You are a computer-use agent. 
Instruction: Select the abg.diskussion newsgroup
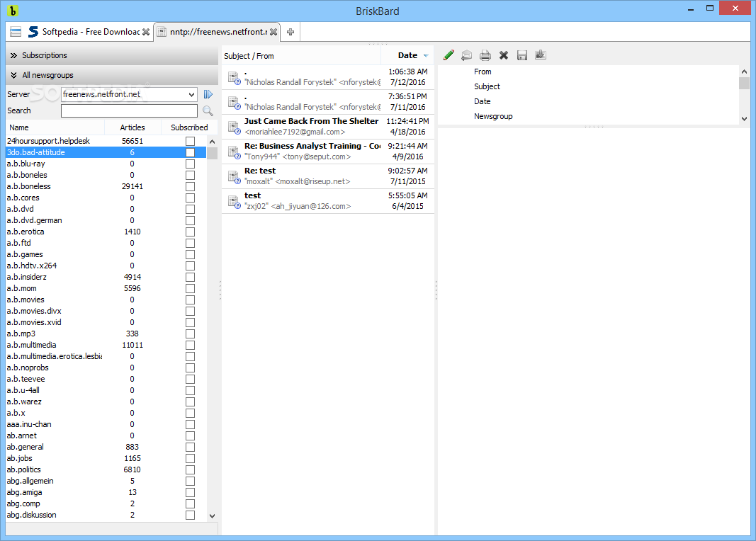(106, 515)
